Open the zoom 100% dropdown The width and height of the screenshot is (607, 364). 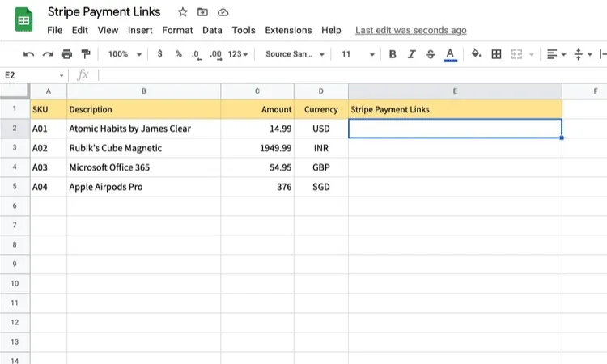tap(125, 54)
